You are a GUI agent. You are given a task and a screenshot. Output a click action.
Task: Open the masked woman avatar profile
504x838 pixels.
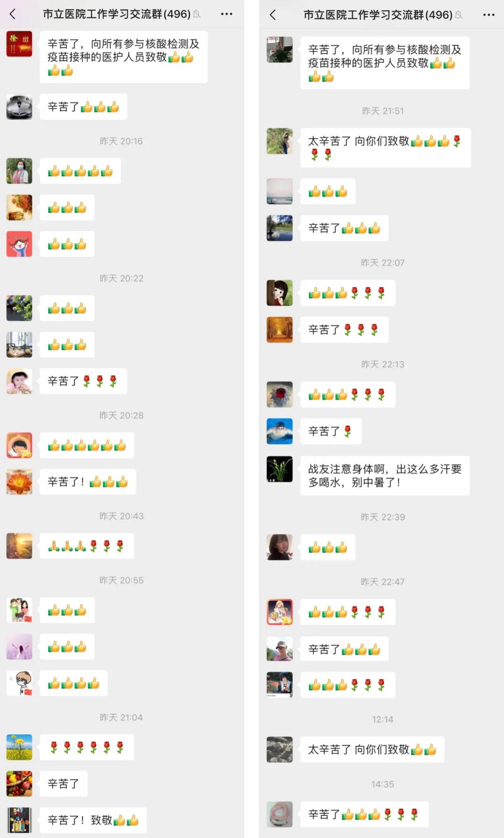coord(19,171)
